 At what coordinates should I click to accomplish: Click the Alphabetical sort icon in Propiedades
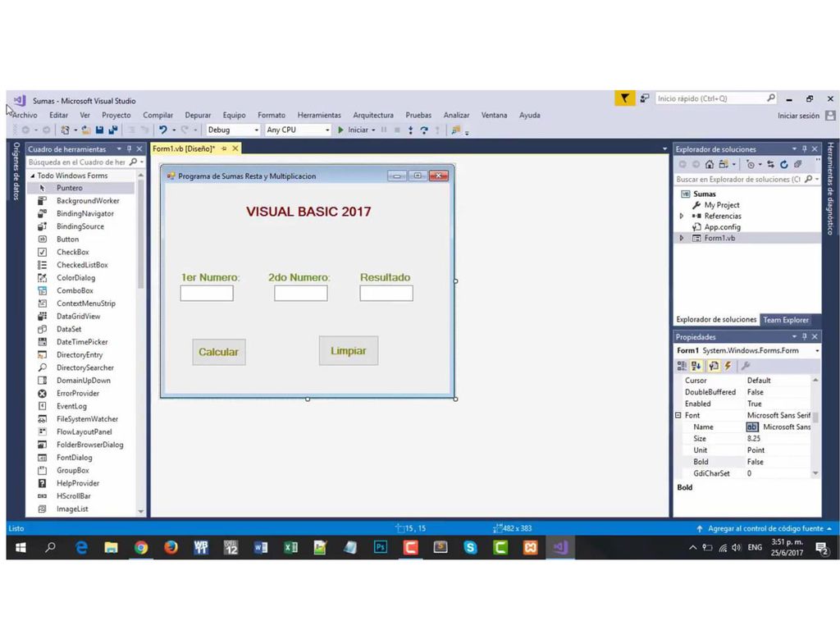(x=696, y=366)
